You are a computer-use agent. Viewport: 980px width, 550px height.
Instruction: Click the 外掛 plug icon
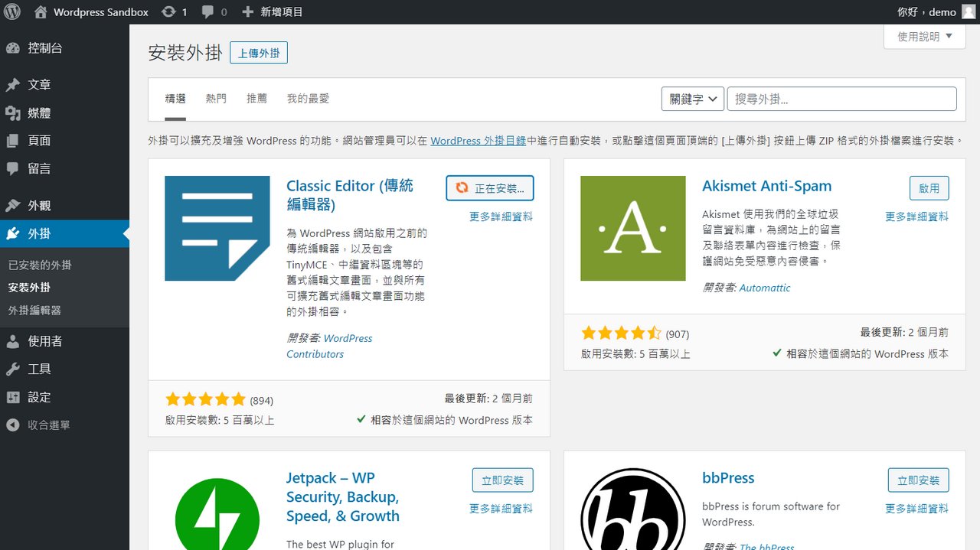click(x=12, y=233)
